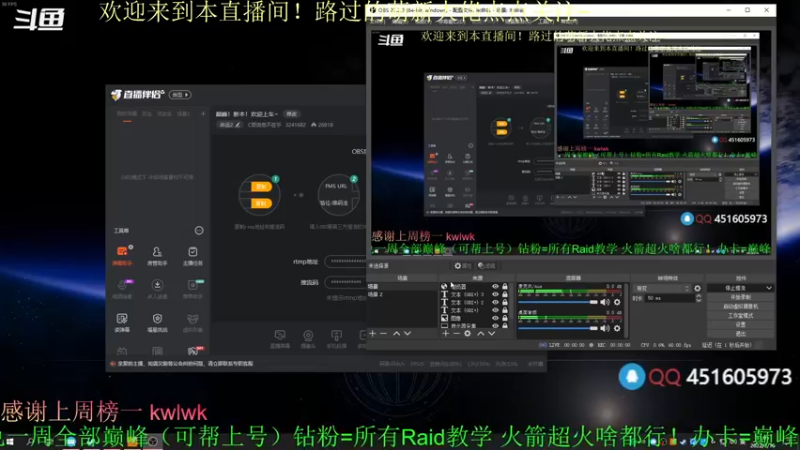Select the 场景 row in OBS scenes list
This screenshot has height=450, width=800.
[402, 287]
